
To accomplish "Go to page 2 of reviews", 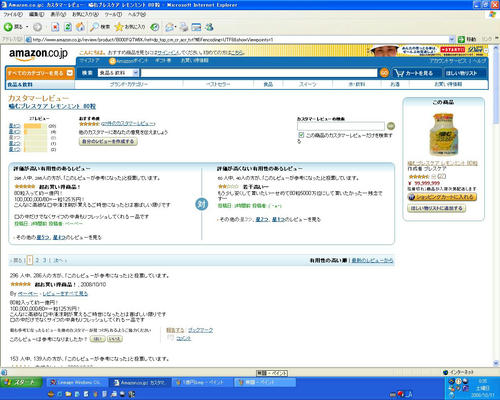I will tap(37, 260).
